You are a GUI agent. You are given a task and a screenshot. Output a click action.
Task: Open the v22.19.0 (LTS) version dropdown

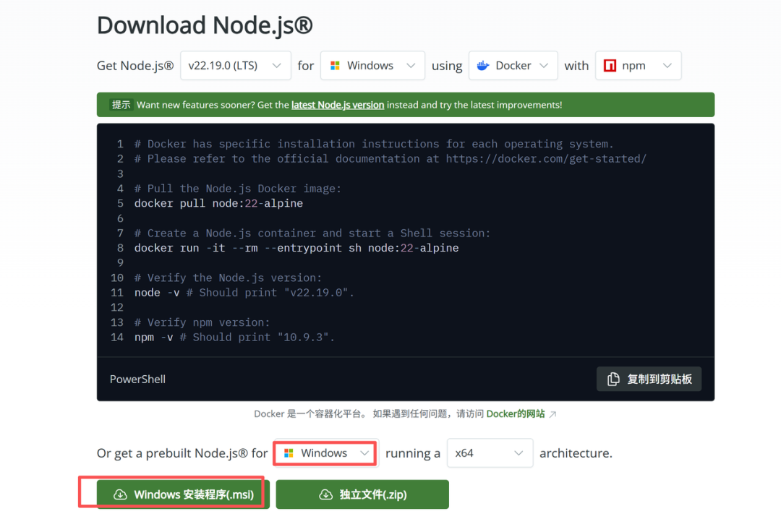[x=236, y=65]
